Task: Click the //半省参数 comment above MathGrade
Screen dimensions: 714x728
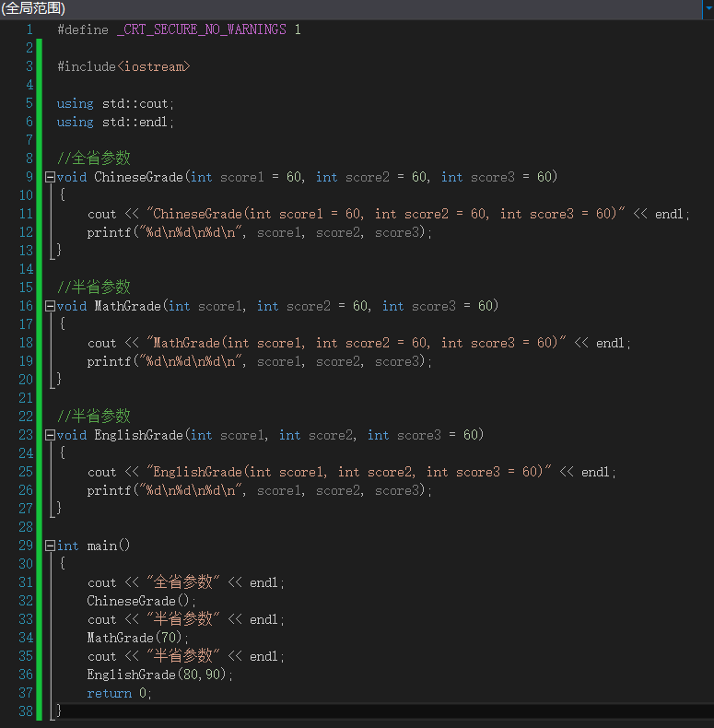Action: pos(94,288)
